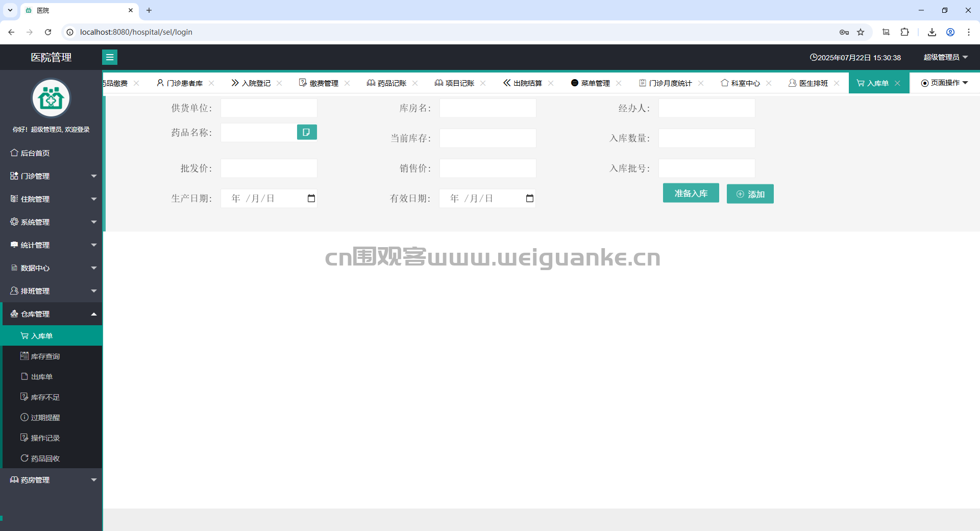The image size is (980, 531).
Task: Click the 药房管理 book icon
Action: [x=14, y=479]
